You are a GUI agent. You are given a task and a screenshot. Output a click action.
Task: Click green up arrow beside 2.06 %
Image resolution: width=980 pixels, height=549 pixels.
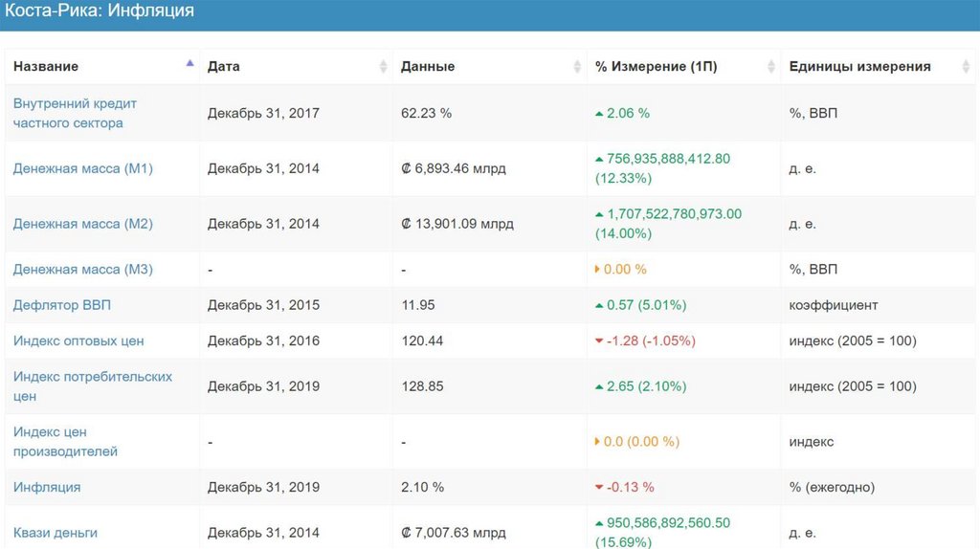(599, 114)
